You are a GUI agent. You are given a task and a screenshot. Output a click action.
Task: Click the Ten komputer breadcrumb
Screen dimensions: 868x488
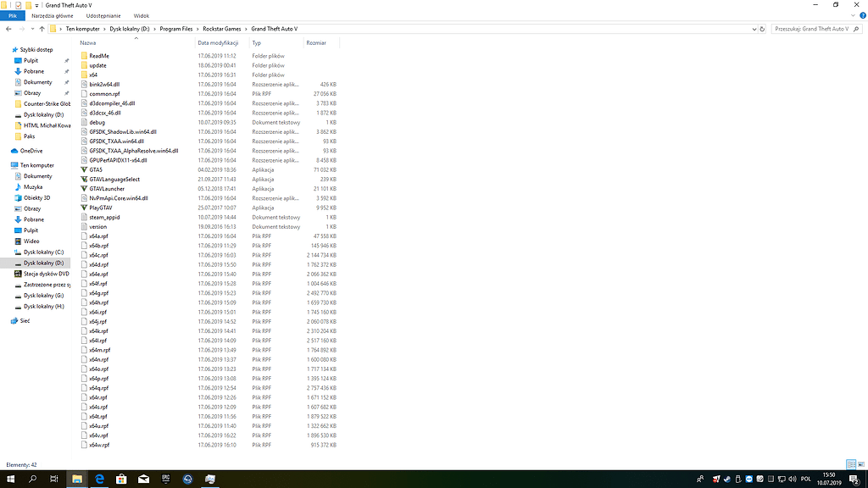pyautogui.click(x=82, y=29)
